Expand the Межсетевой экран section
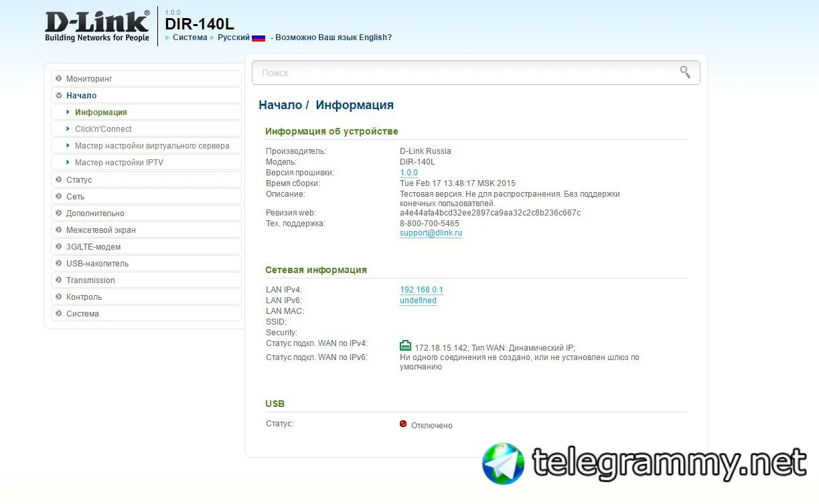Screen dimensions: 819x504 (146, 230)
